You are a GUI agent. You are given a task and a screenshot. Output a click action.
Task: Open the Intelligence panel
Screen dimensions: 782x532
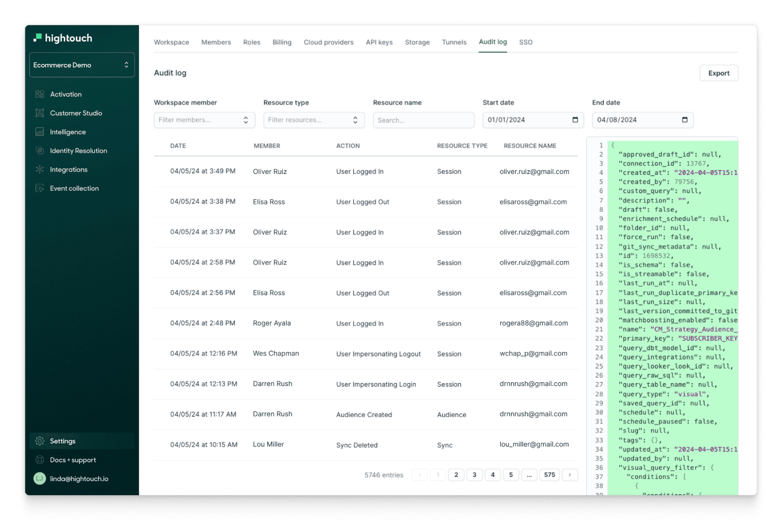point(40,132)
